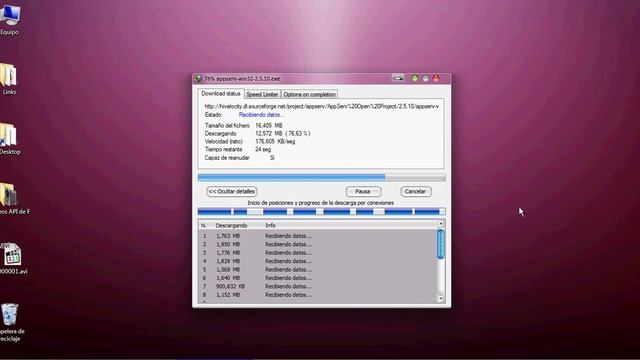The height and width of the screenshot is (360, 640).
Task: Click the pin icon in the dialog title bar
Action: [x=398, y=78]
